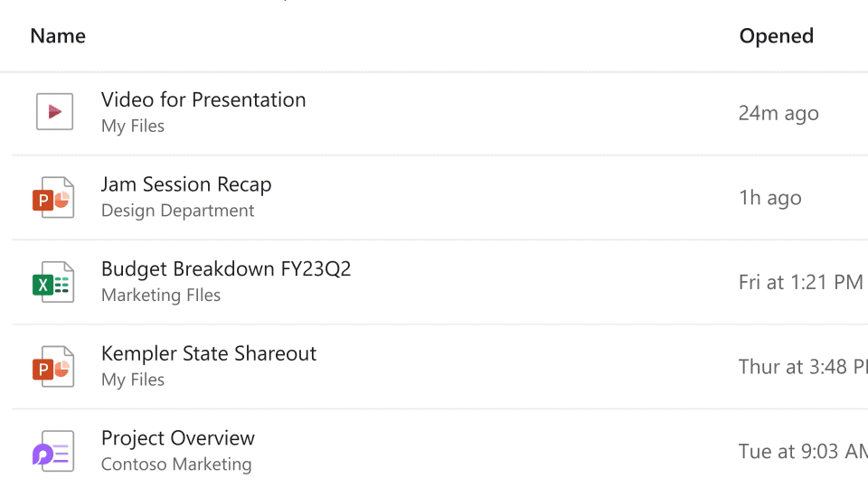This screenshot has width=868, height=488.
Task: Open the Video for Presentation file
Action: [x=203, y=100]
